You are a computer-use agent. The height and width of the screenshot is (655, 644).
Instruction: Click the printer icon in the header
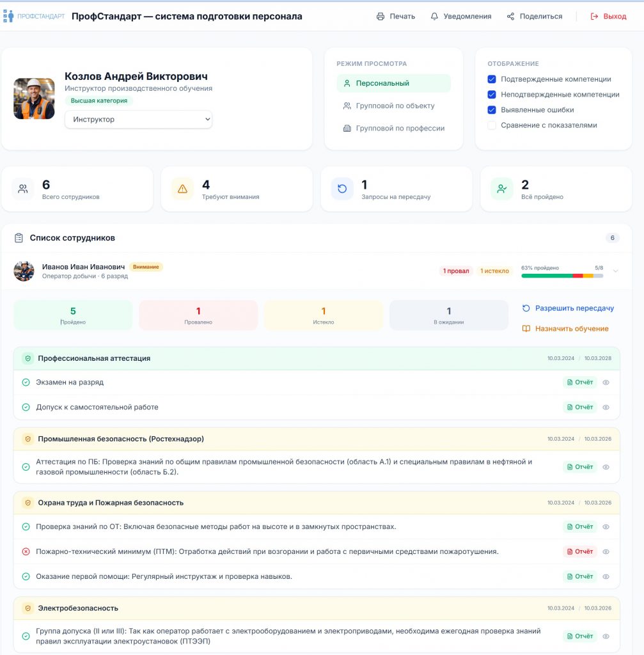(381, 17)
